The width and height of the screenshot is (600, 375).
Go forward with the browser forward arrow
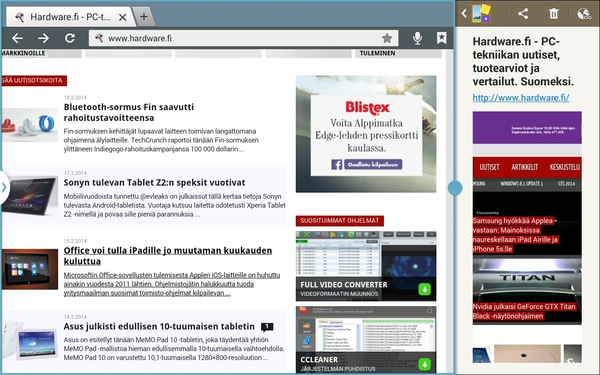click(43, 38)
